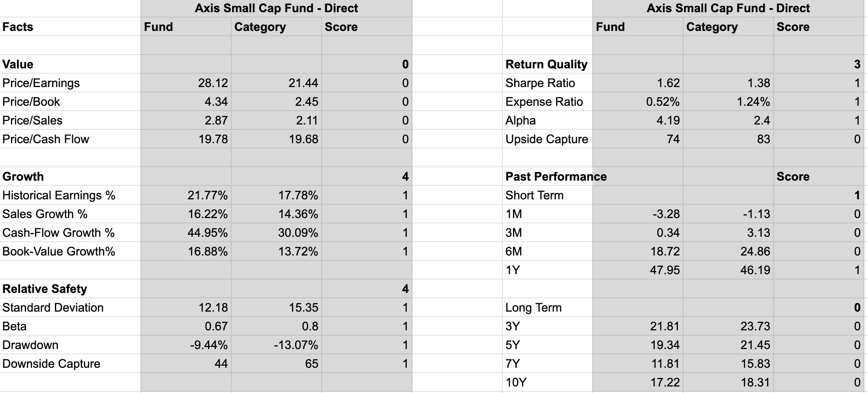Click the 1Y fund return 47.95

[x=665, y=270]
